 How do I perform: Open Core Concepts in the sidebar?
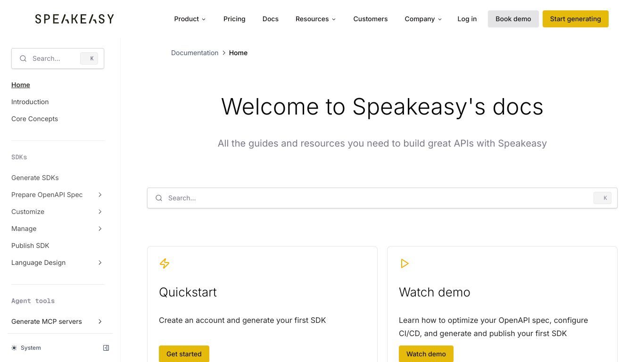pyautogui.click(x=34, y=119)
